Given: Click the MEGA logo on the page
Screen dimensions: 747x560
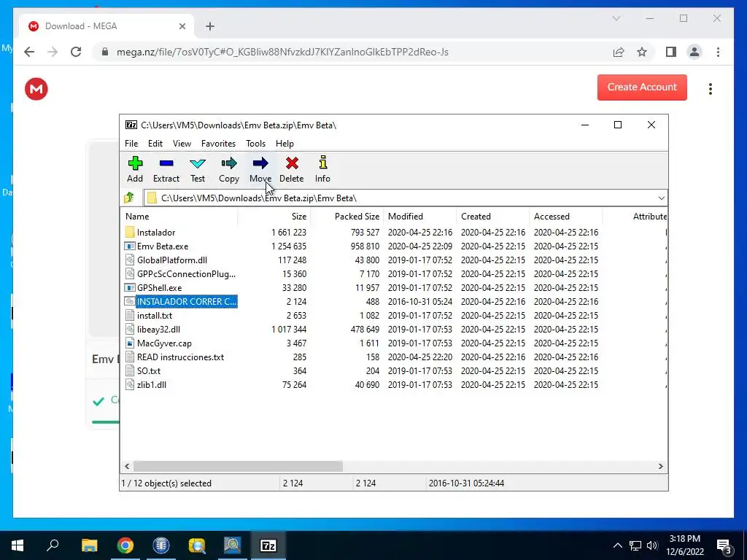Looking at the screenshot, I should click(x=36, y=89).
